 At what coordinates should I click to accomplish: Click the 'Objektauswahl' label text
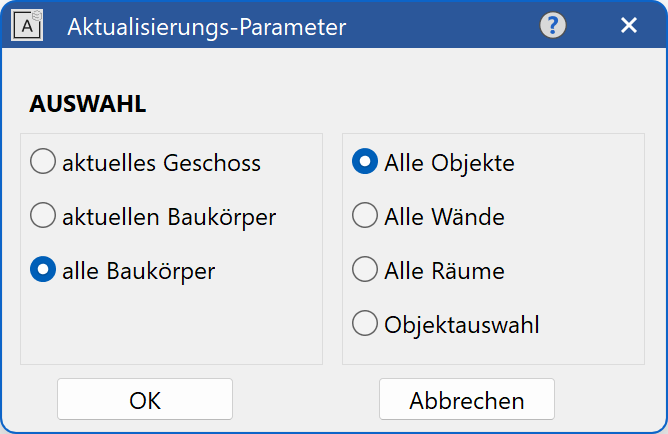point(461,324)
